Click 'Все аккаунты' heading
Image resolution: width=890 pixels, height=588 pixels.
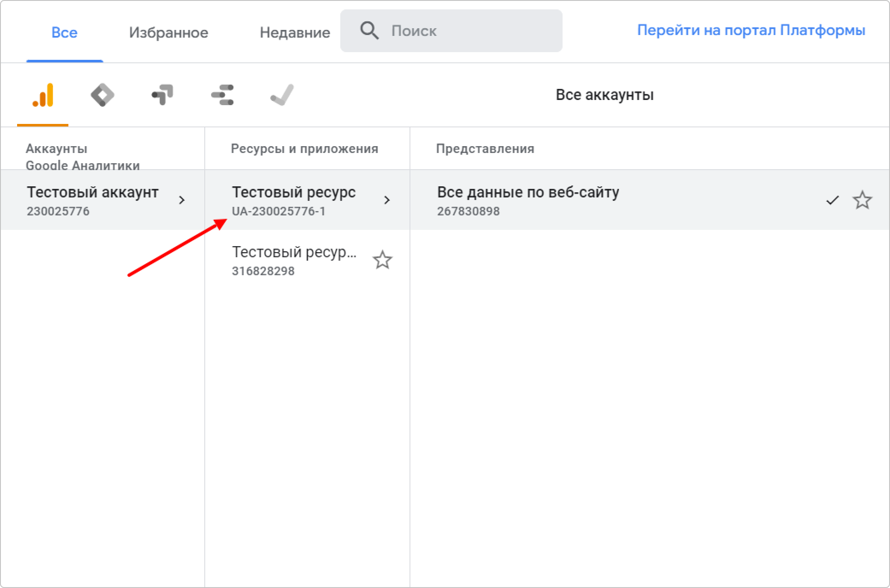[604, 95]
